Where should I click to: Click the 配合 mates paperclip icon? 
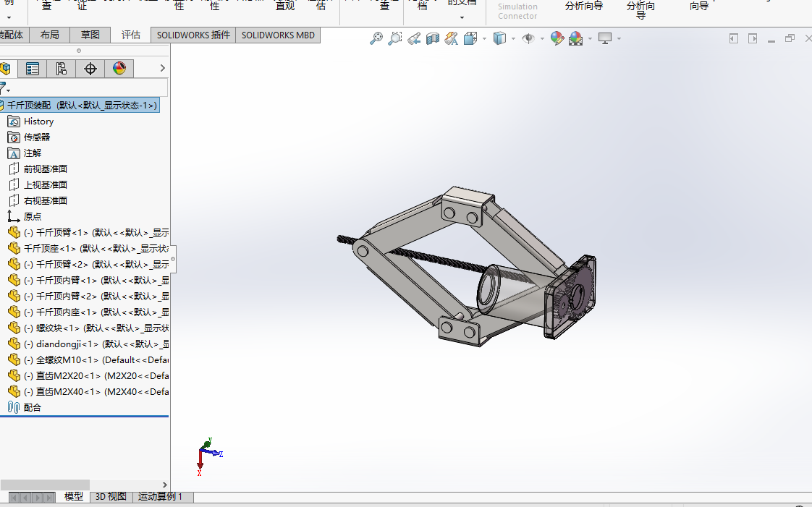[x=14, y=408]
